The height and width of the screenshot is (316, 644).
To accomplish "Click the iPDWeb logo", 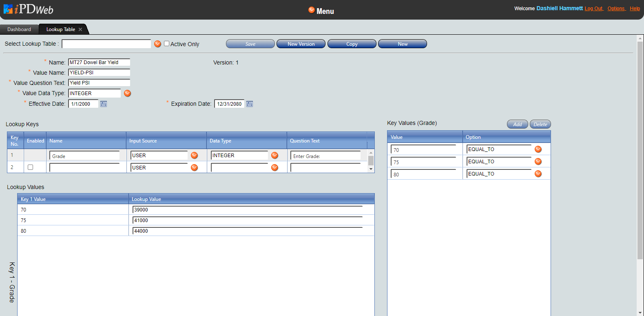I will [x=29, y=9].
